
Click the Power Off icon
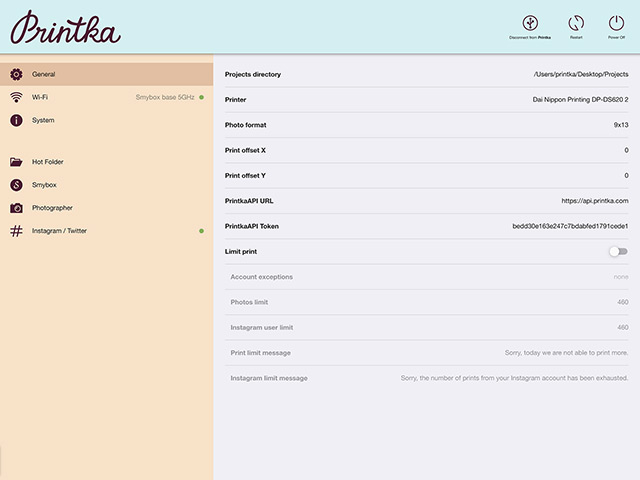616,23
